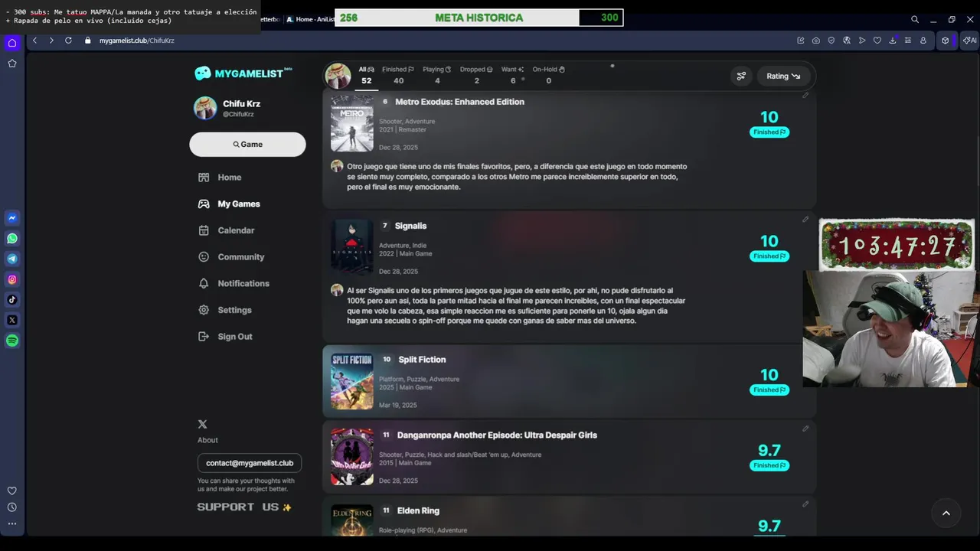Open X (Twitter) in the browser sidebar

[12, 320]
